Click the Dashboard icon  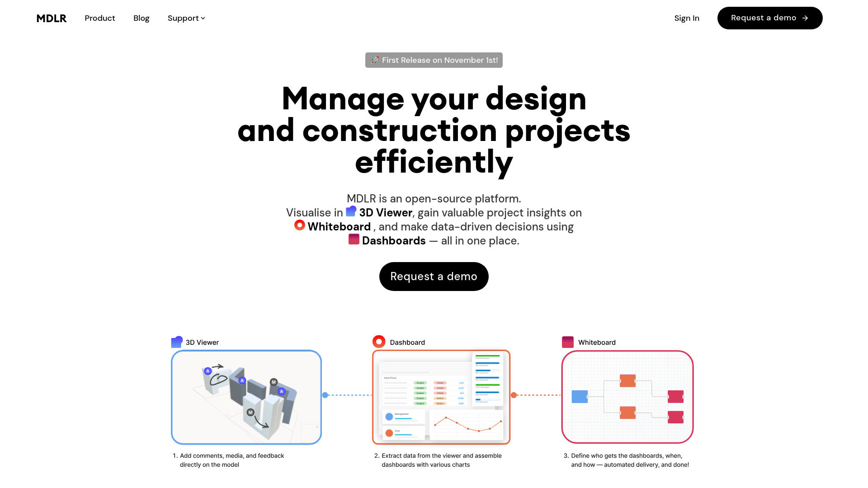[x=378, y=342]
